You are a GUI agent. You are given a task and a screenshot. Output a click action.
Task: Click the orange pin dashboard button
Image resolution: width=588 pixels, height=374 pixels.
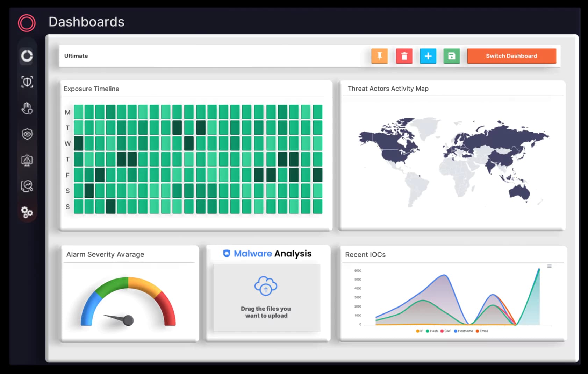tap(380, 56)
